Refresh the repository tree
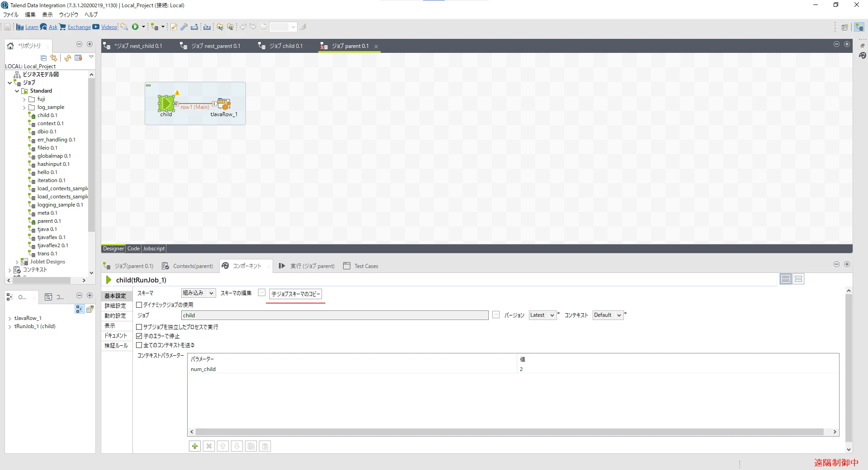This screenshot has height=470, width=868. (x=68, y=58)
